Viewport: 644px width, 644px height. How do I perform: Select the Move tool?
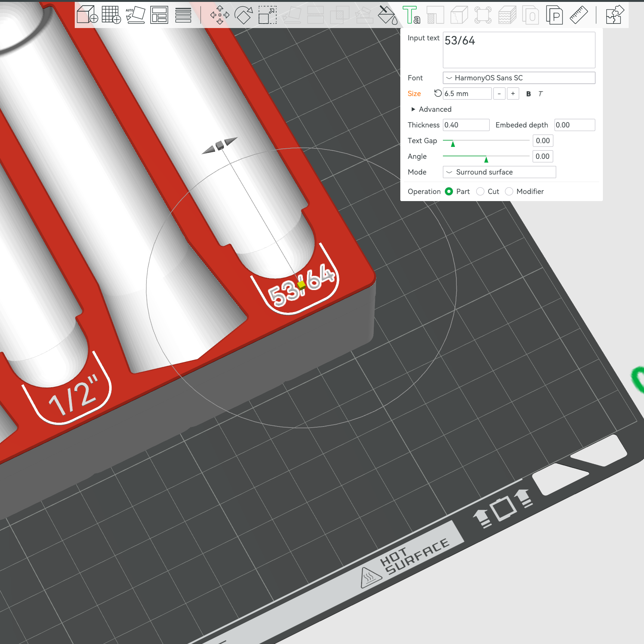click(220, 15)
